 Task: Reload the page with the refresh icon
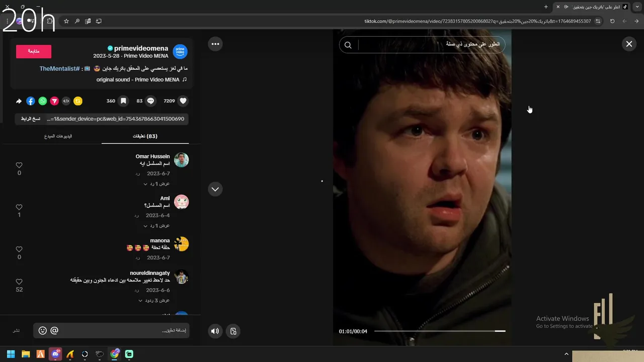[x=612, y=21]
